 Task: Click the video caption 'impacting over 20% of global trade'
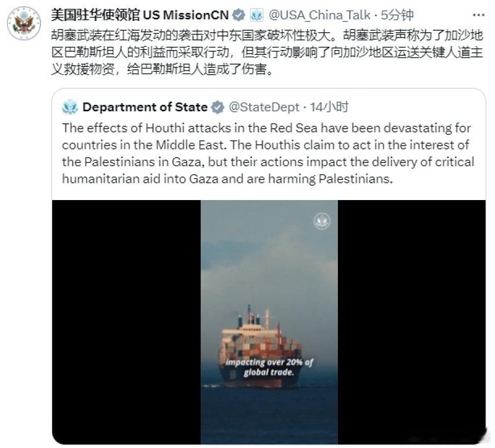click(269, 367)
